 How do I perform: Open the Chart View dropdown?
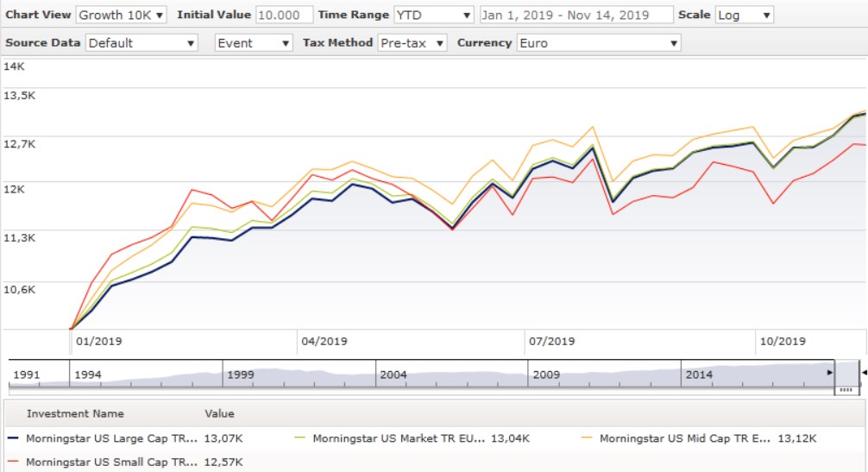(x=122, y=16)
